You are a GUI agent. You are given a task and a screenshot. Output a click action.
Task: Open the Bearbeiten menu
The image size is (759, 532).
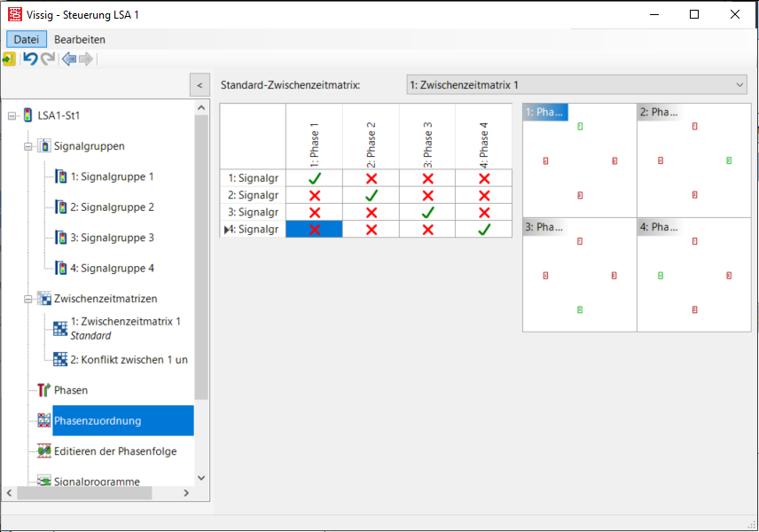[x=80, y=39]
